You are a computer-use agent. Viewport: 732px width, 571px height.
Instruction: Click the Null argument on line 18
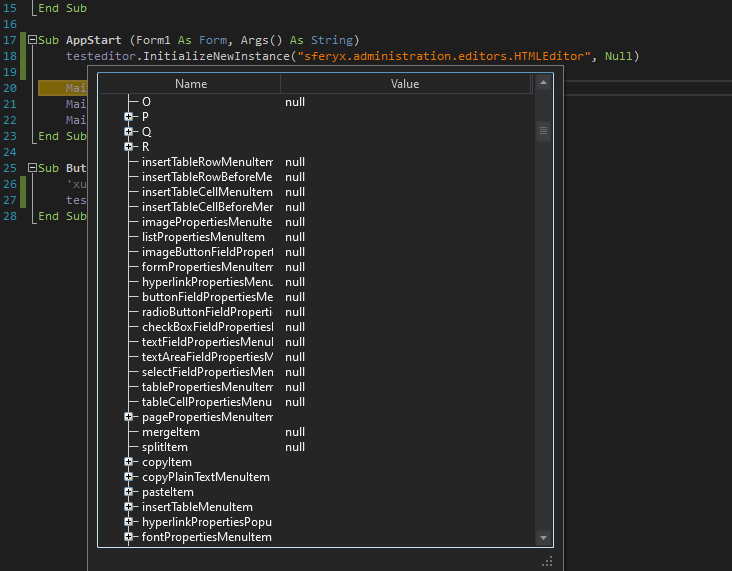pyautogui.click(x=619, y=56)
